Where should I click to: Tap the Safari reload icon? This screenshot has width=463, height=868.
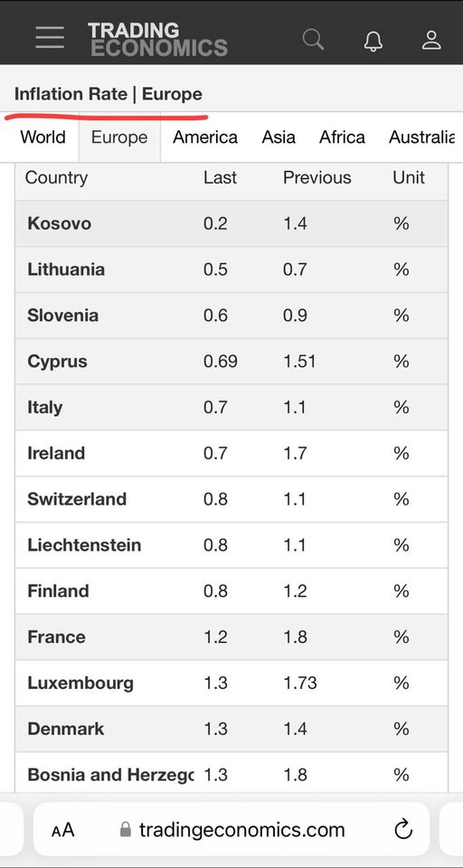(x=403, y=829)
